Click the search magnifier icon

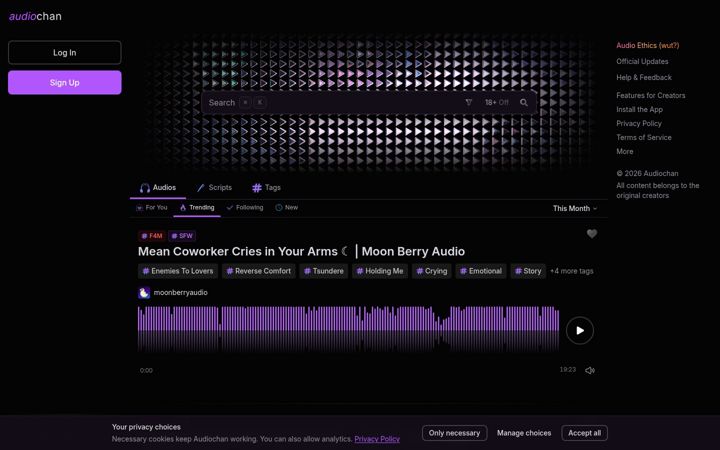click(x=523, y=102)
